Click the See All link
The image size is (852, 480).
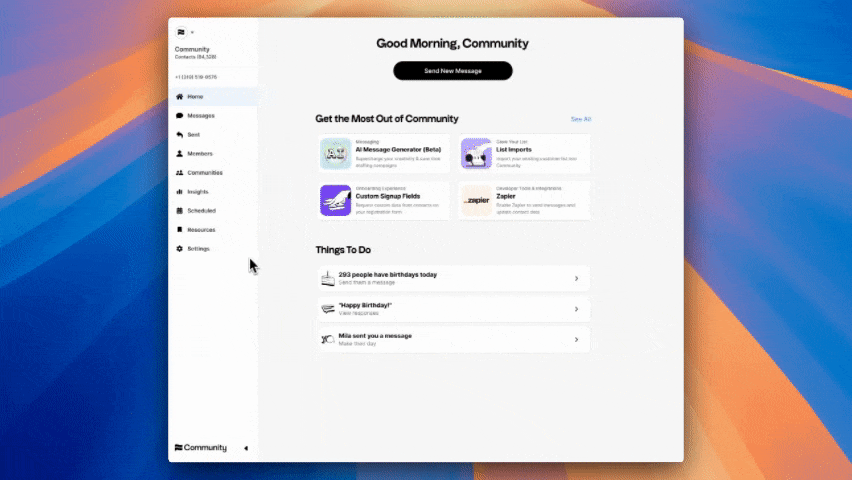tap(581, 119)
